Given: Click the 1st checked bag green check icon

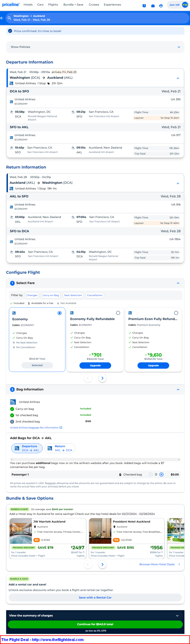Looking at the screenshot, I should [x=12, y=415].
